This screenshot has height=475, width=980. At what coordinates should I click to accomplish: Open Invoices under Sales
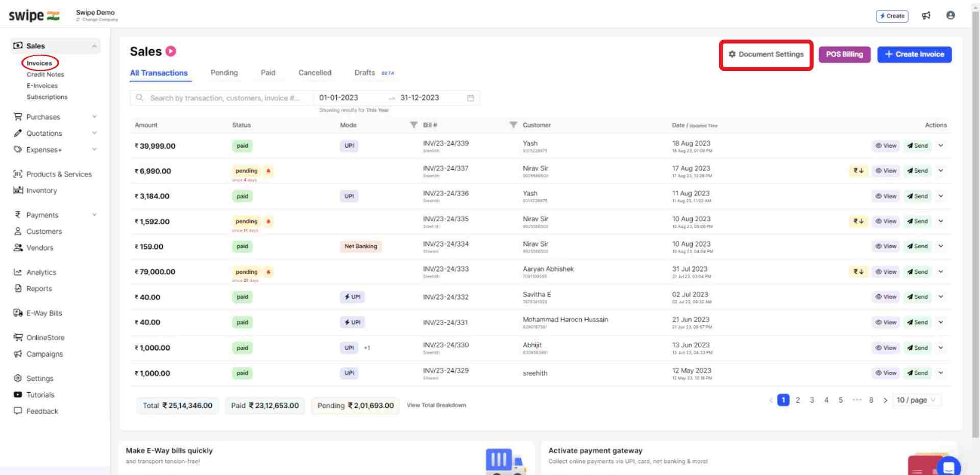pos(39,63)
